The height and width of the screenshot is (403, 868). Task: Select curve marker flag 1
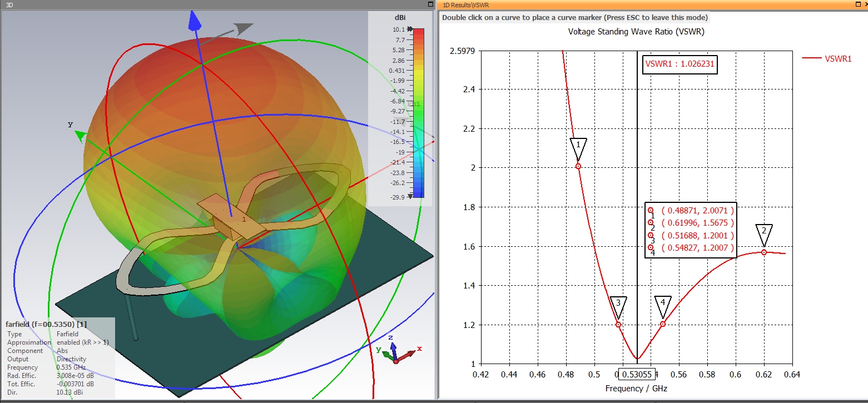tap(578, 147)
